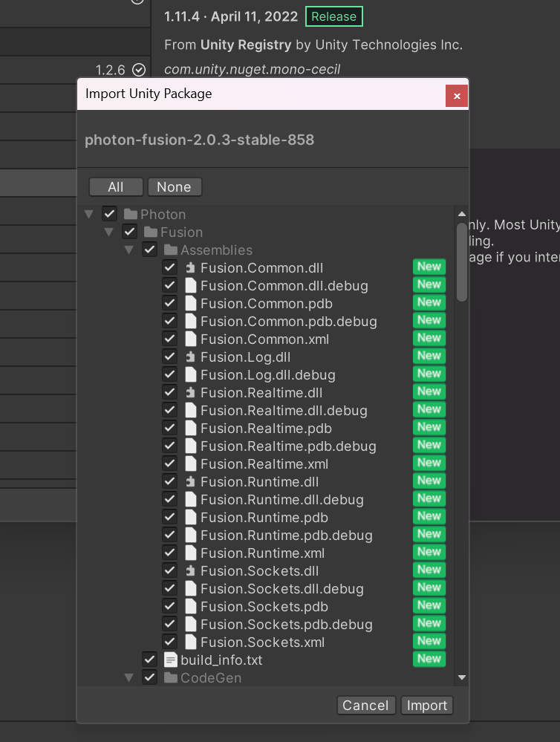
Task: Click the Fusion.Realtime.xml file icon
Action: click(x=190, y=463)
